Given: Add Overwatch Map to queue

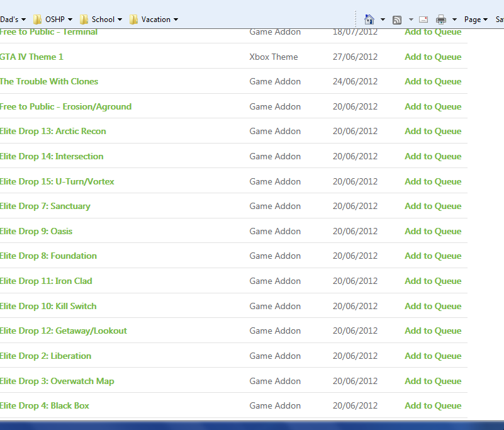Looking at the screenshot, I should click(433, 381).
